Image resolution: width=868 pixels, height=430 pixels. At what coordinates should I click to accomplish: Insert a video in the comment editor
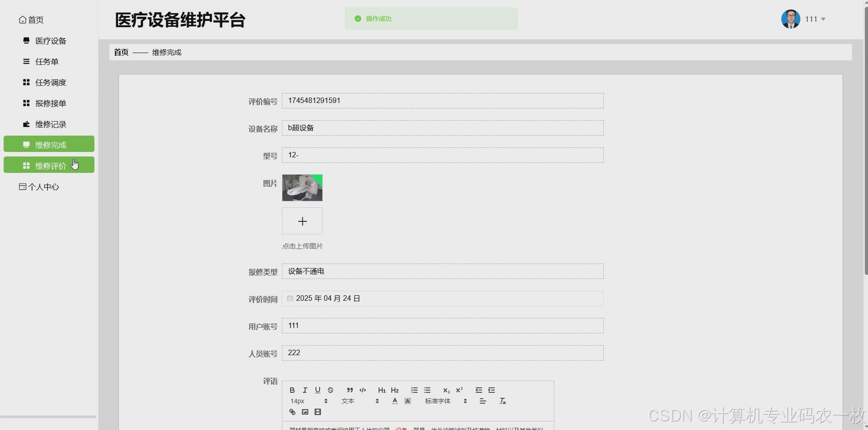318,412
